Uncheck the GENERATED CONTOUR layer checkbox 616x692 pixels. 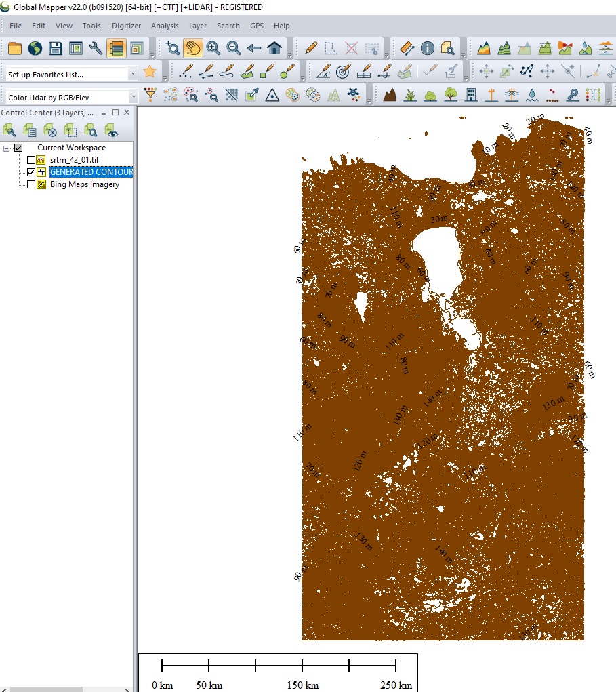click(31, 172)
